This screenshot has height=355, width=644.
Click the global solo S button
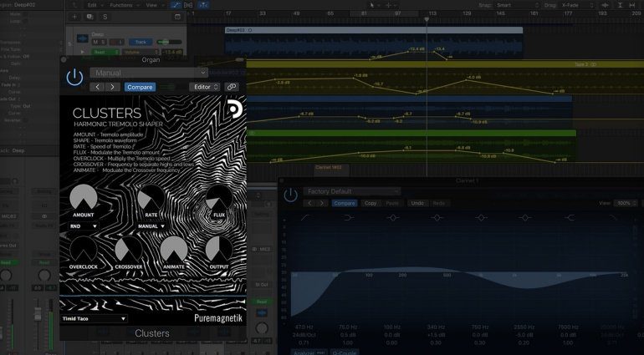105,17
